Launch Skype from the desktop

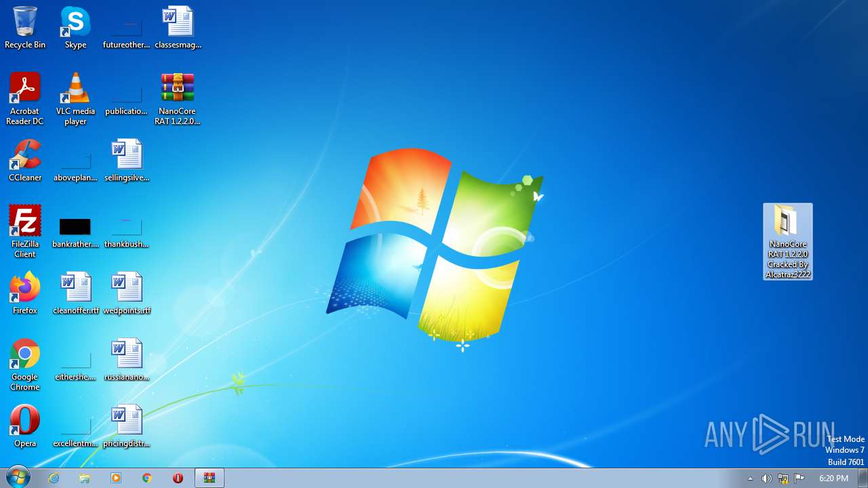[x=75, y=28]
